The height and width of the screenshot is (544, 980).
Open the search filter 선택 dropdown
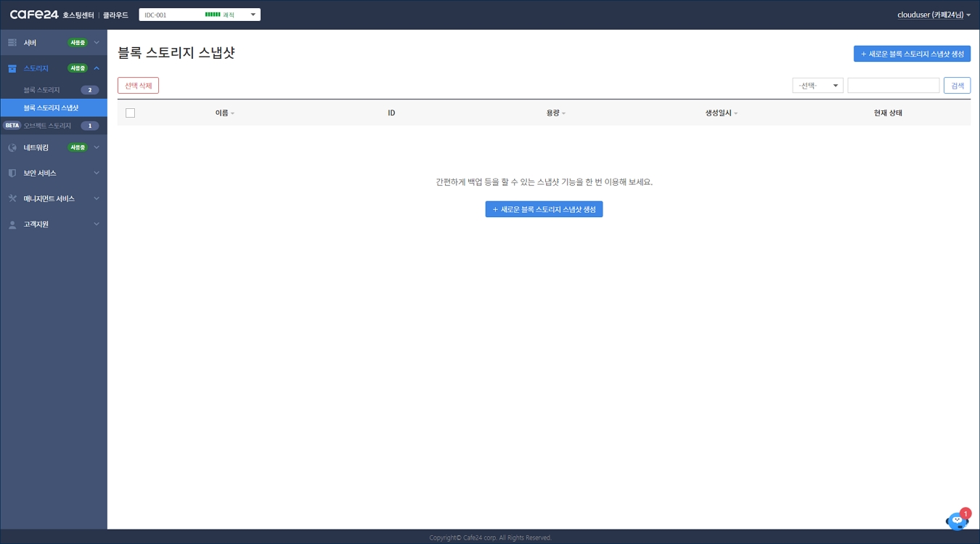817,86
